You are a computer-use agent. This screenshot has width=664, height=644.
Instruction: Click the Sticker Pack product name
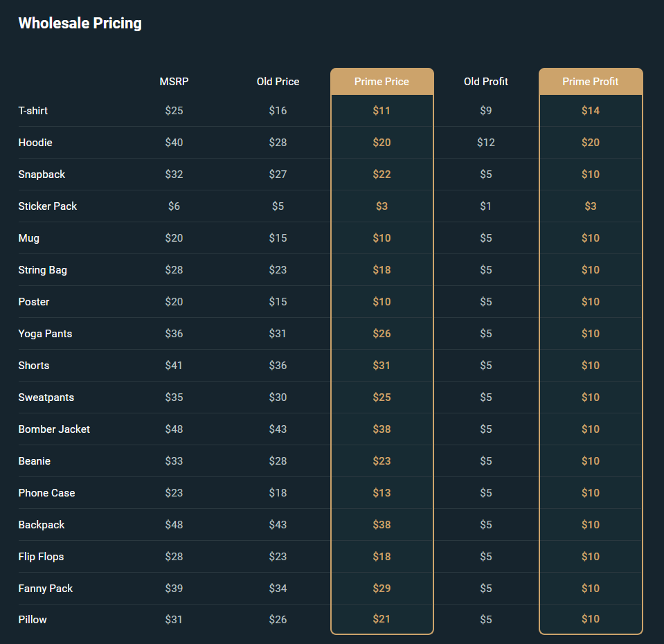(48, 206)
